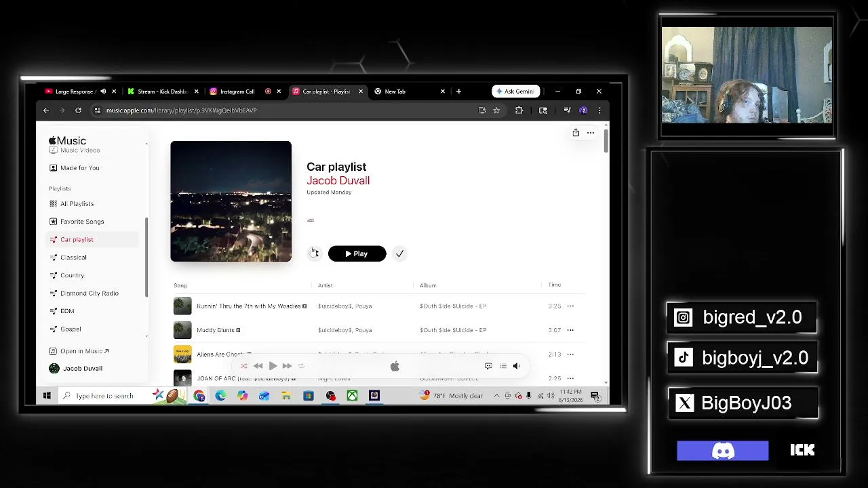This screenshot has width=868, height=488.
Task: Open the Jacob Duvall account in the sidebar
Action: coord(76,368)
